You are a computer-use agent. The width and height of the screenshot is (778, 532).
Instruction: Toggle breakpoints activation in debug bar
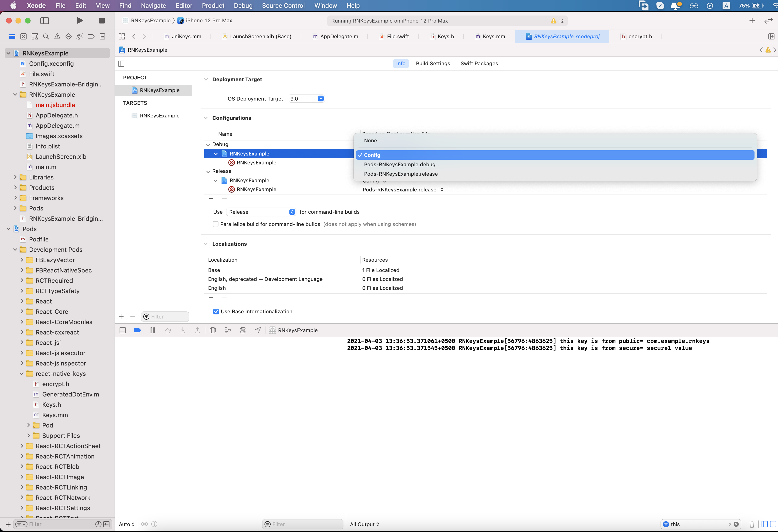tap(137, 330)
